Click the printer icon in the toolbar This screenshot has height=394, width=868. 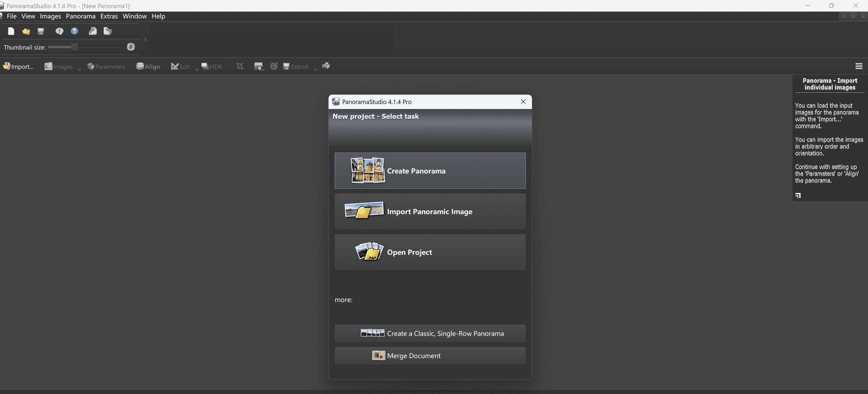[326, 66]
